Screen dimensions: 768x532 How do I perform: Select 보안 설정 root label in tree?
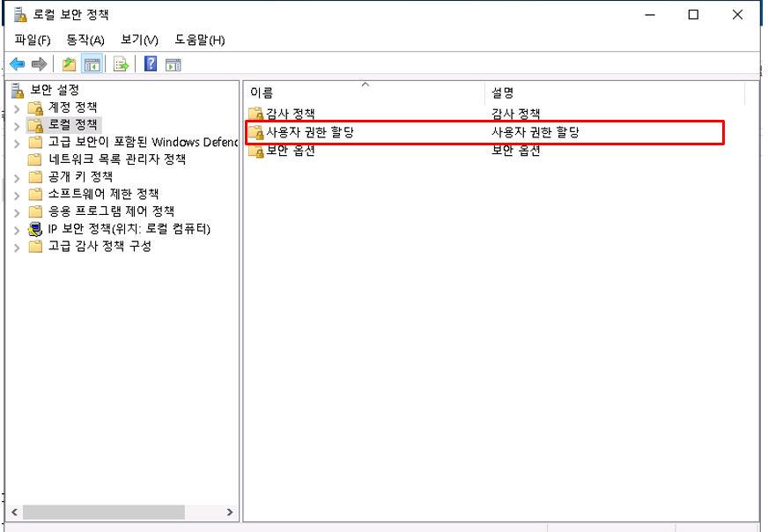coord(55,90)
